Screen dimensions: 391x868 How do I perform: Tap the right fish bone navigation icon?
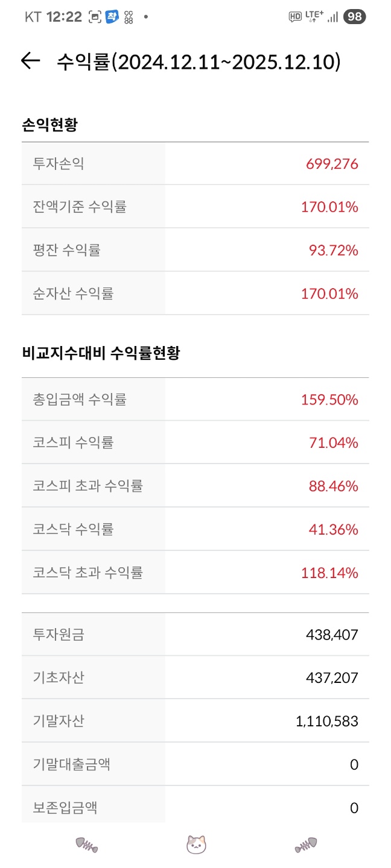pos(306,845)
